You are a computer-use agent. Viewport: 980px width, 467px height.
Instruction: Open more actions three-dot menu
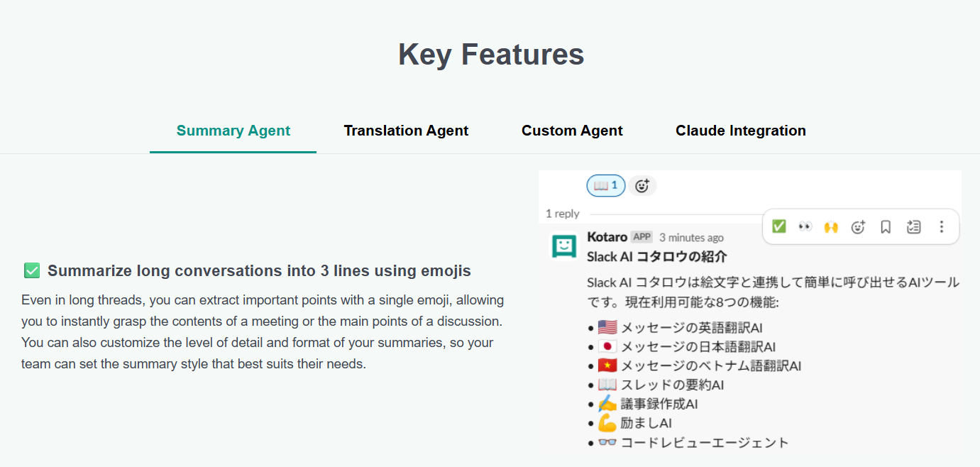[941, 226]
